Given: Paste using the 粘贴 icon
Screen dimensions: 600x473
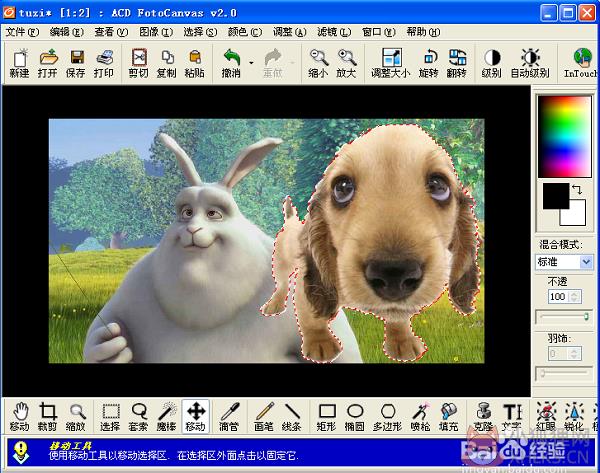Looking at the screenshot, I should [x=195, y=63].
